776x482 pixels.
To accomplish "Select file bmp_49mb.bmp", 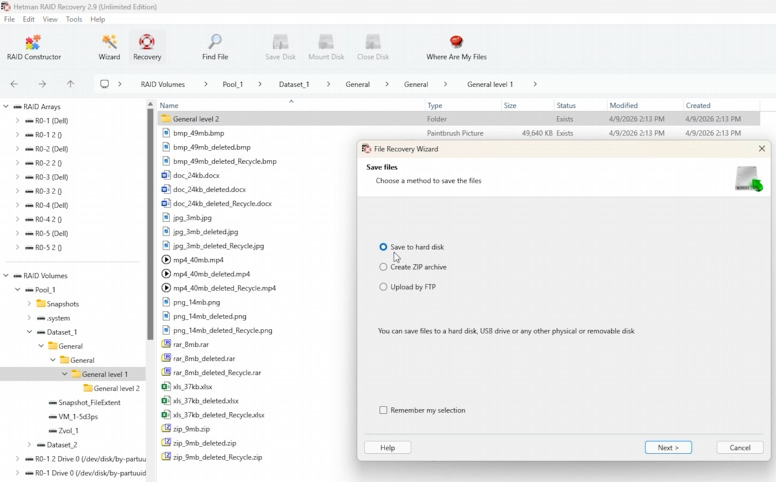I will click(x=198, y=133).
